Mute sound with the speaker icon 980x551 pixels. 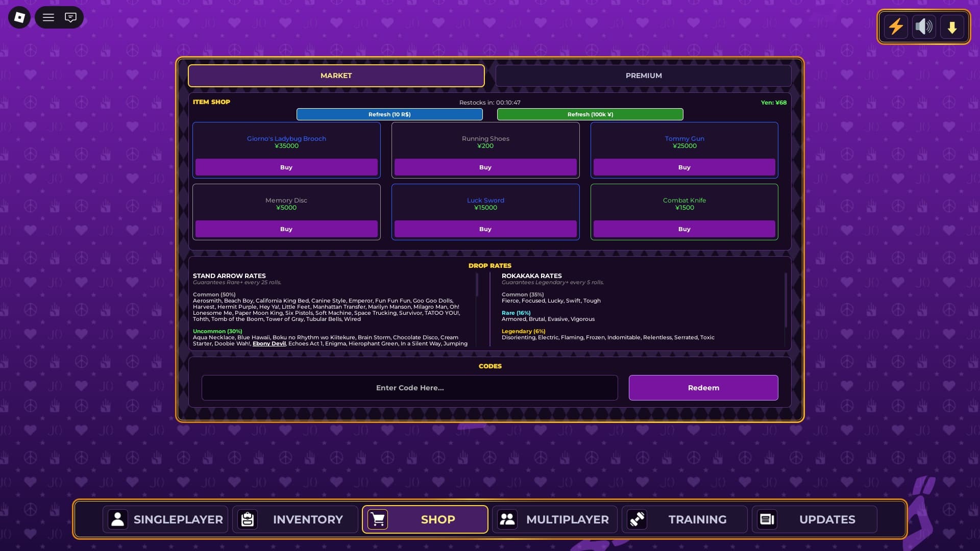(x=924, y=27)
